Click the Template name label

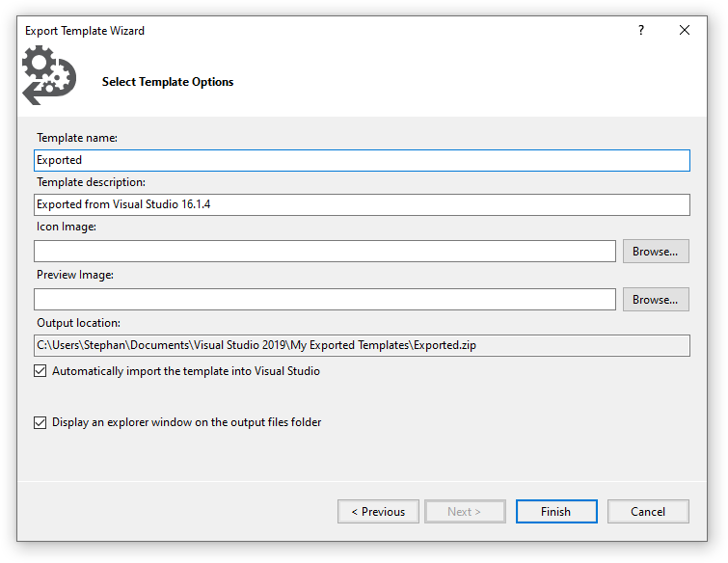coord(77,138)
